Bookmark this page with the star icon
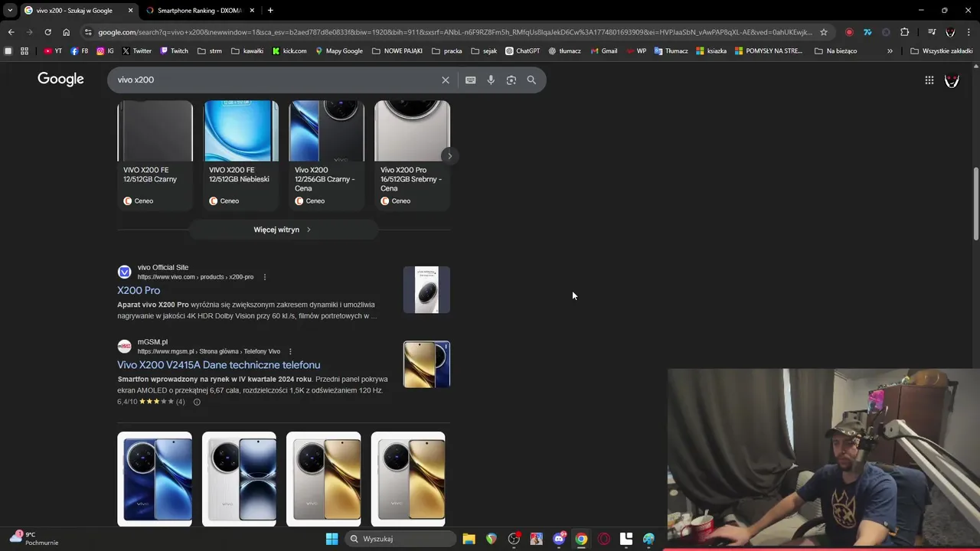This screenshot has width=980, height=551. click(824, 32)
